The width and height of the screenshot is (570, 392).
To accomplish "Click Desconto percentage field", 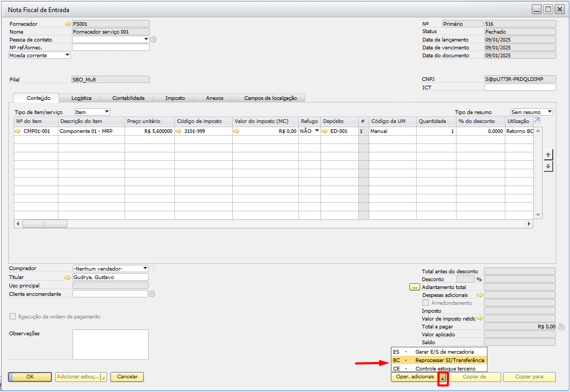I will 465,279.
